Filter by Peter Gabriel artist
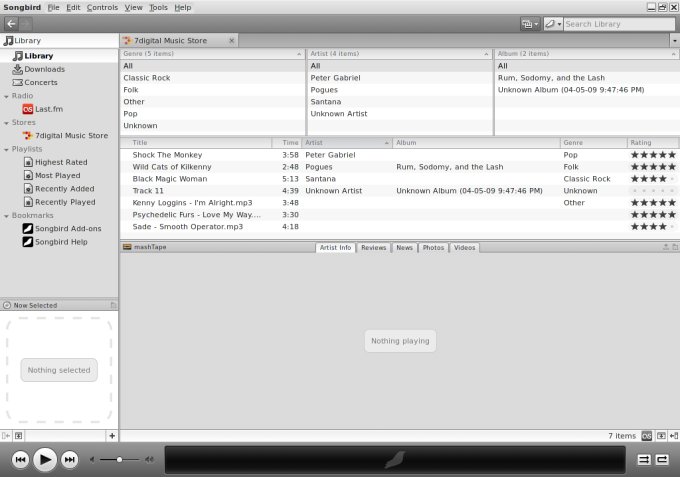 pyautogui.click(x=335, y=78)
